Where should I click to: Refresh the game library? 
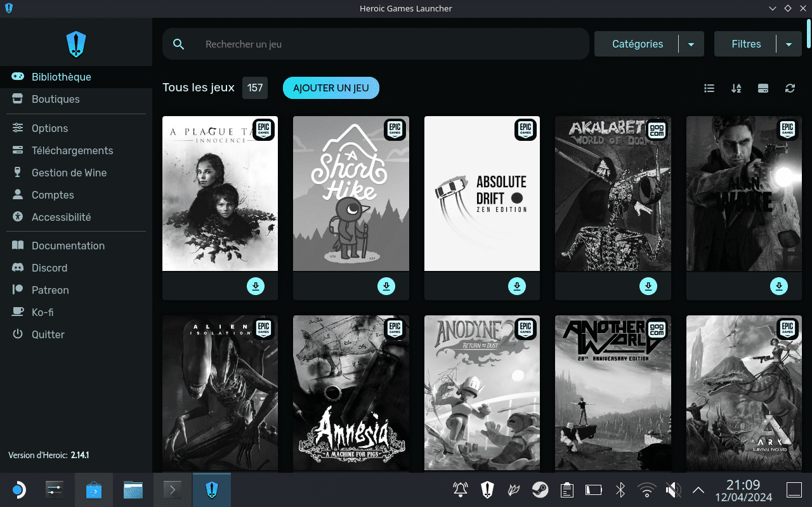[790, 88]
